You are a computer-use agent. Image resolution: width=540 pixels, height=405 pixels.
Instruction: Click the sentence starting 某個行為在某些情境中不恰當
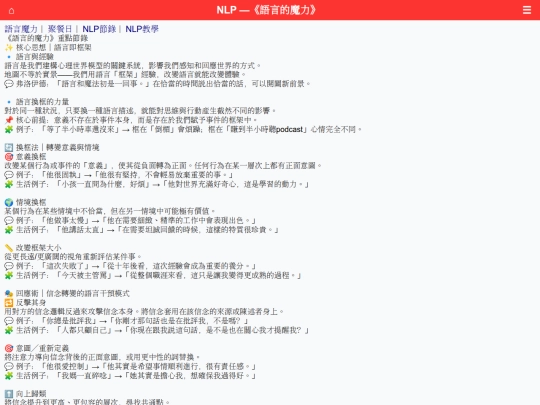point(110,211)
